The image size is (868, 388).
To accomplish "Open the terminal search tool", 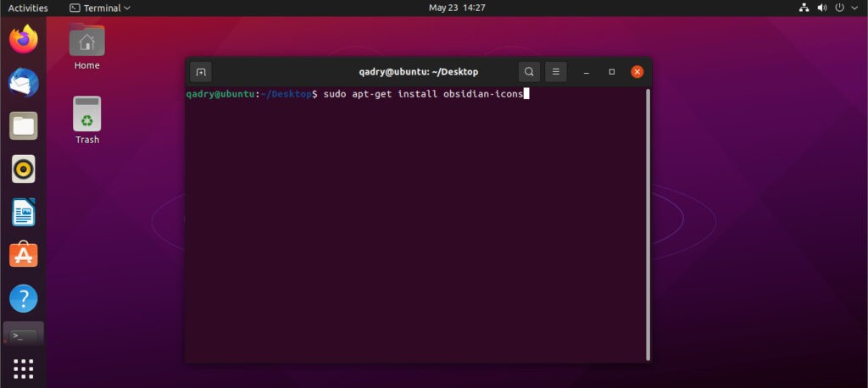I will pos(529,72).
